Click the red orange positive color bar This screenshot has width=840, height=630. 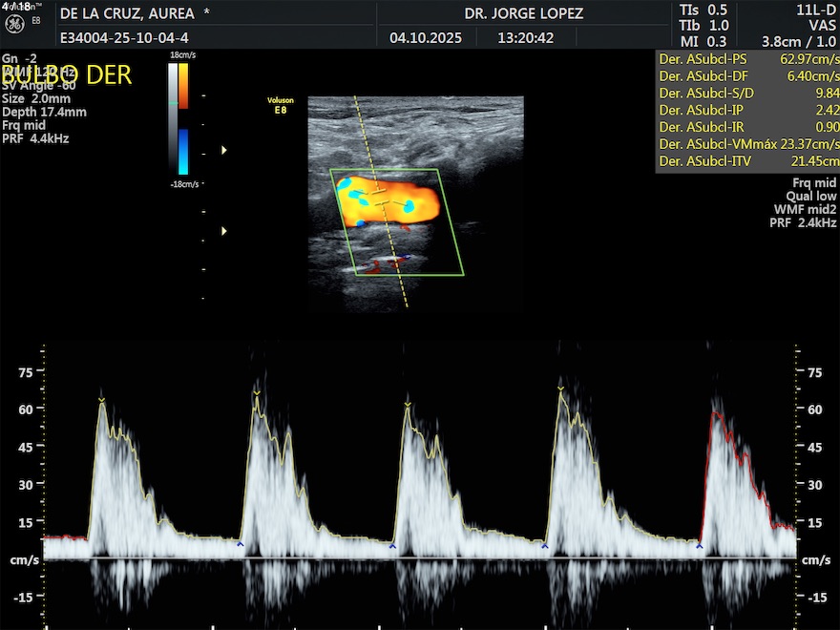click(x=183, y=86)
